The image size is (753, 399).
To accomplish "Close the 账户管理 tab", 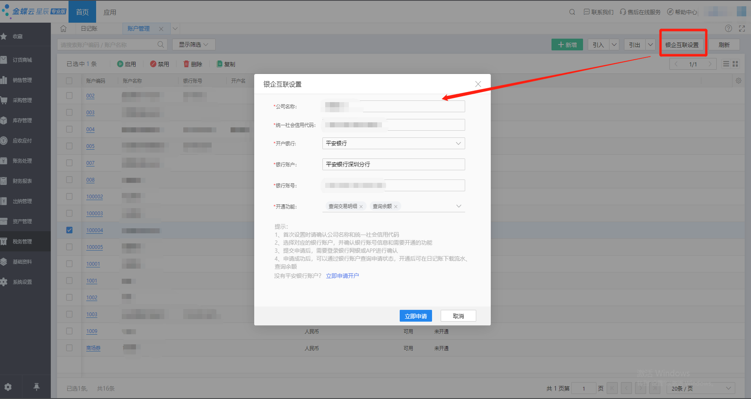I will (x=161, y=29).
